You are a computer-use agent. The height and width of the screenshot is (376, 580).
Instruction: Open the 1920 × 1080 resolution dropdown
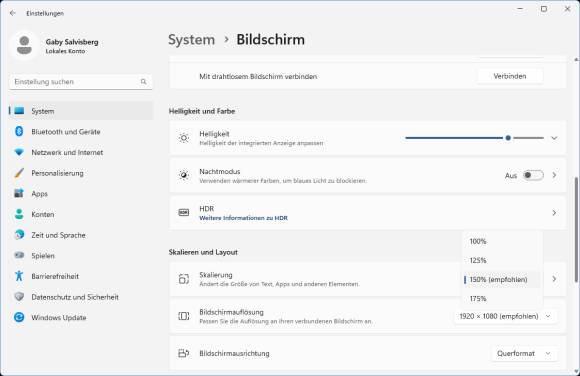505,316
